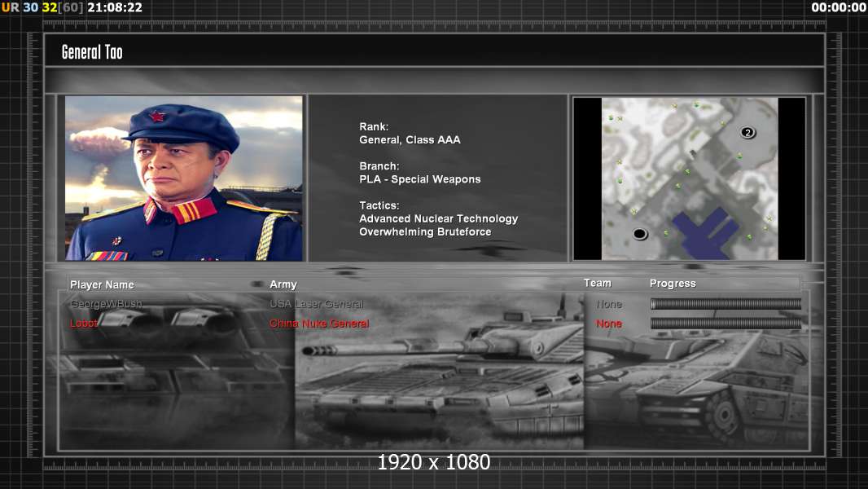Click start position marker 2 on map

[x=747, y=132]
